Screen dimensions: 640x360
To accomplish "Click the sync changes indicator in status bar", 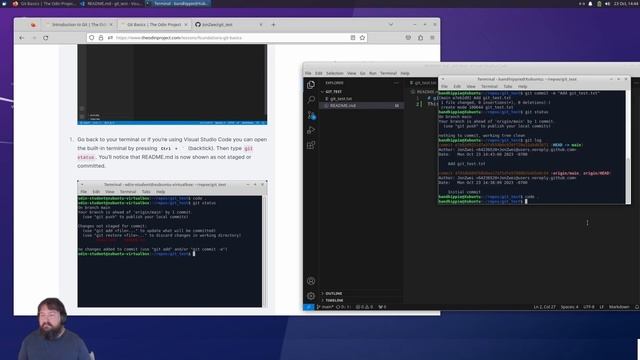I will click(343, 307).
